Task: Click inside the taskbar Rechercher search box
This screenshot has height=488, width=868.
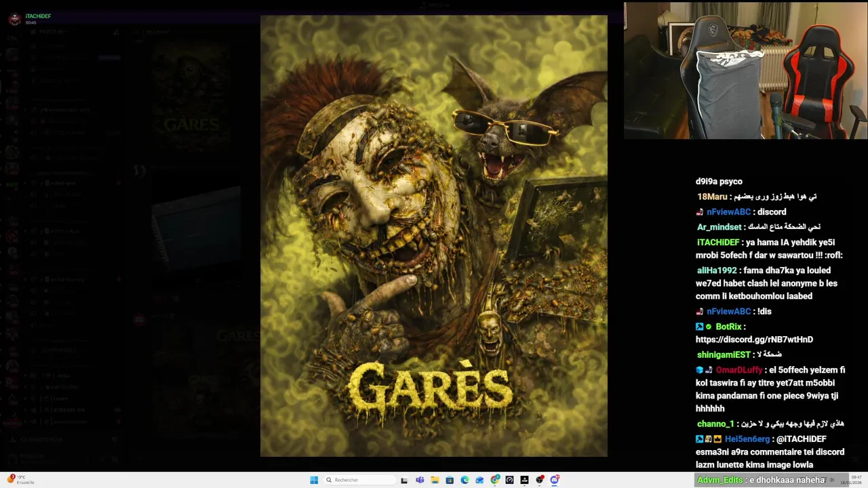Action: (359, 480)
